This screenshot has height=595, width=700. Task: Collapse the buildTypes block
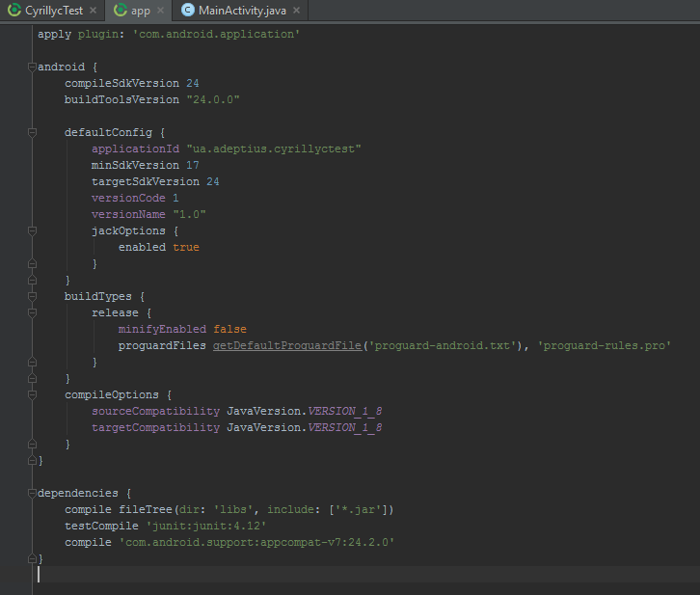[x=32, y=296]
